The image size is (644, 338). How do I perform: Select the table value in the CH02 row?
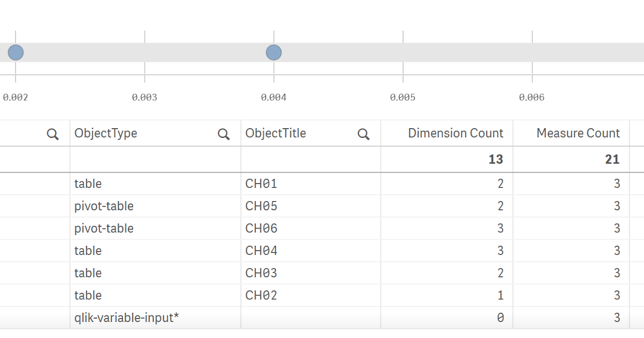click(88, 295)
